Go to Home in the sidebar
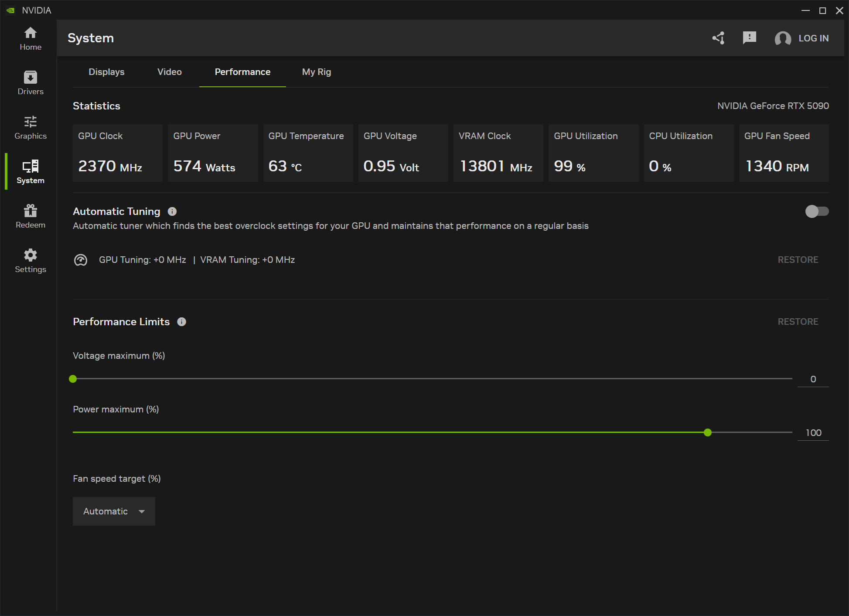 31,38
